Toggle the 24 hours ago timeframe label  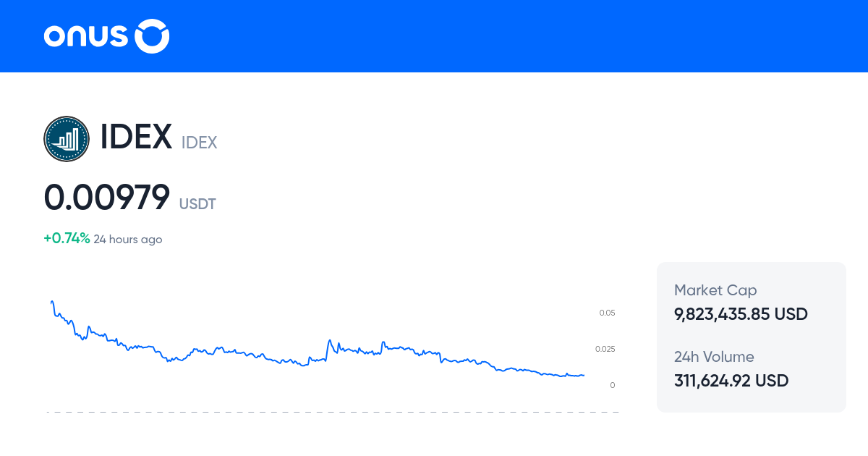(128, 239)
